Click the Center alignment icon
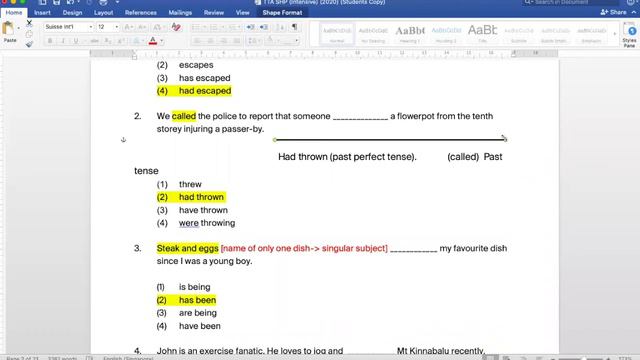This screenshot has height=360, width=640. click(x=210, y=41)
